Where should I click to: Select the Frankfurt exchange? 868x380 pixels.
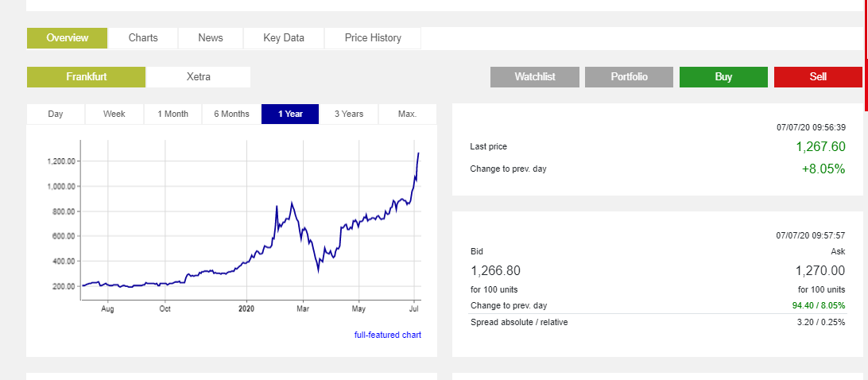pyautogui.click(x=87, y=77)
